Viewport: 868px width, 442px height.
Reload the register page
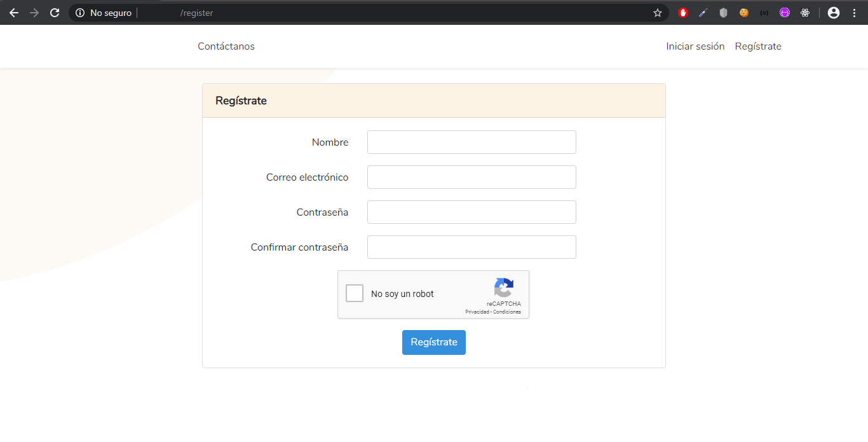pos(55,13)
